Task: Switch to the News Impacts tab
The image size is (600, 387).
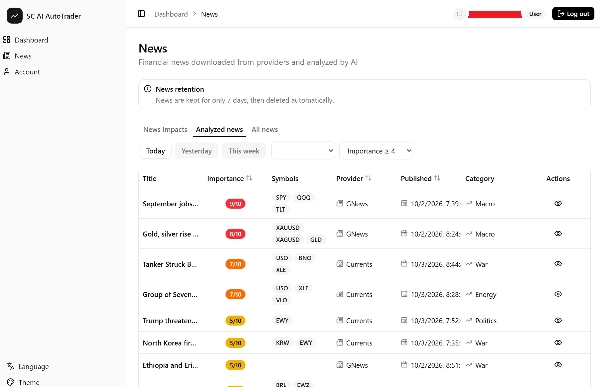Action: [x=165, y=129]
